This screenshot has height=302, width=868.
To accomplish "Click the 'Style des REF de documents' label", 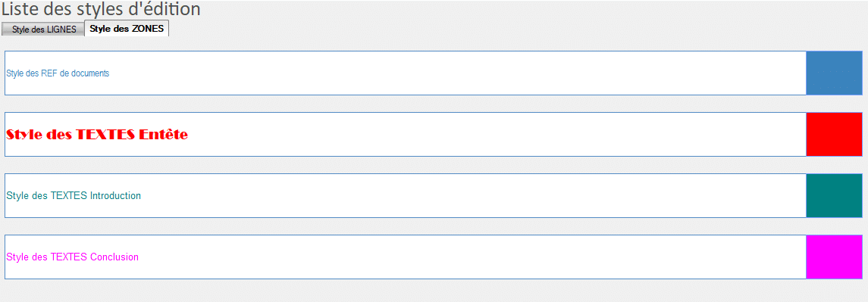I will pos(58,73).
